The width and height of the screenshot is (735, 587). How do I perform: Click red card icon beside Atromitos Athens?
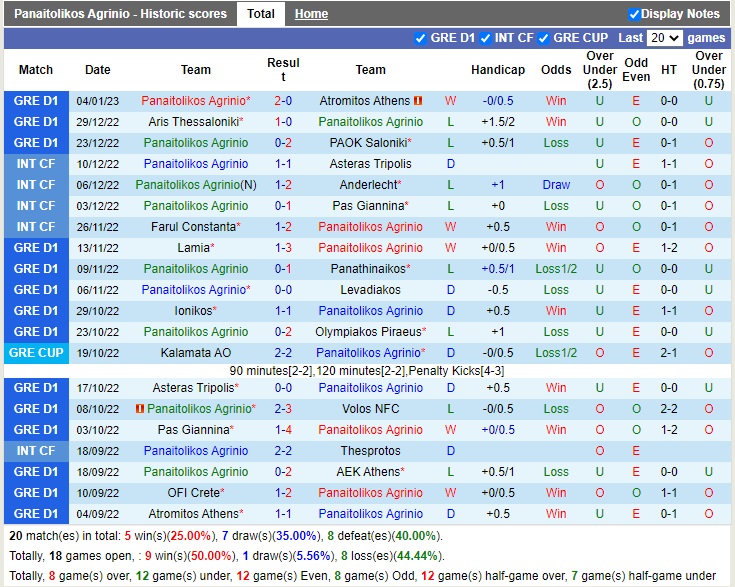click(418, 101)
